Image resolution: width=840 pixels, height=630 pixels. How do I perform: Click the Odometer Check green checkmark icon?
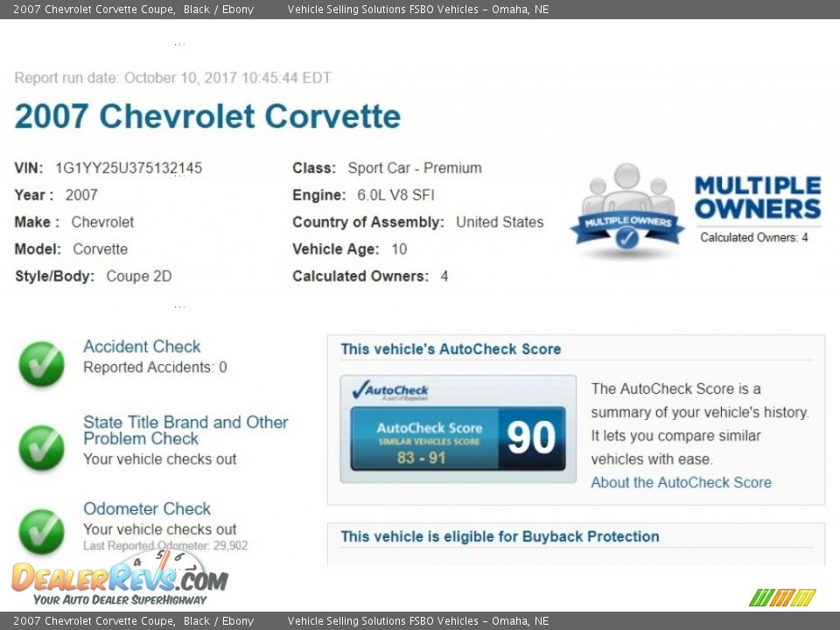[x=42, y=531]
